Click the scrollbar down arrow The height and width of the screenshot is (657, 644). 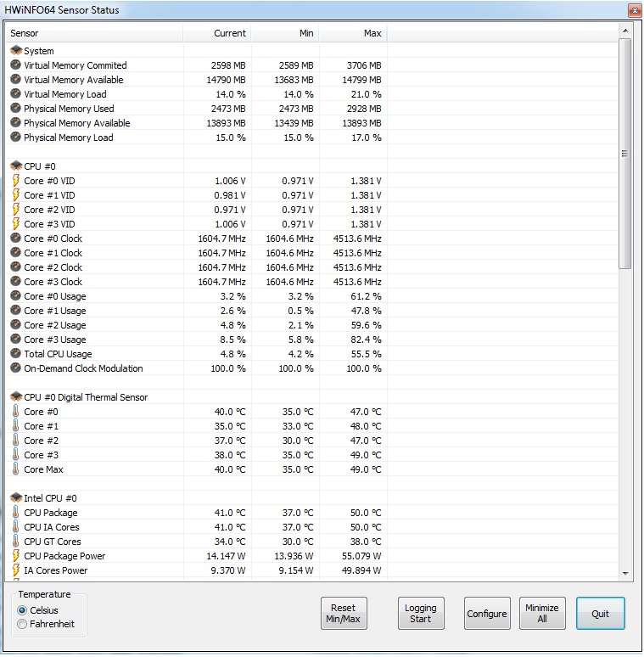tap(625, 574)
